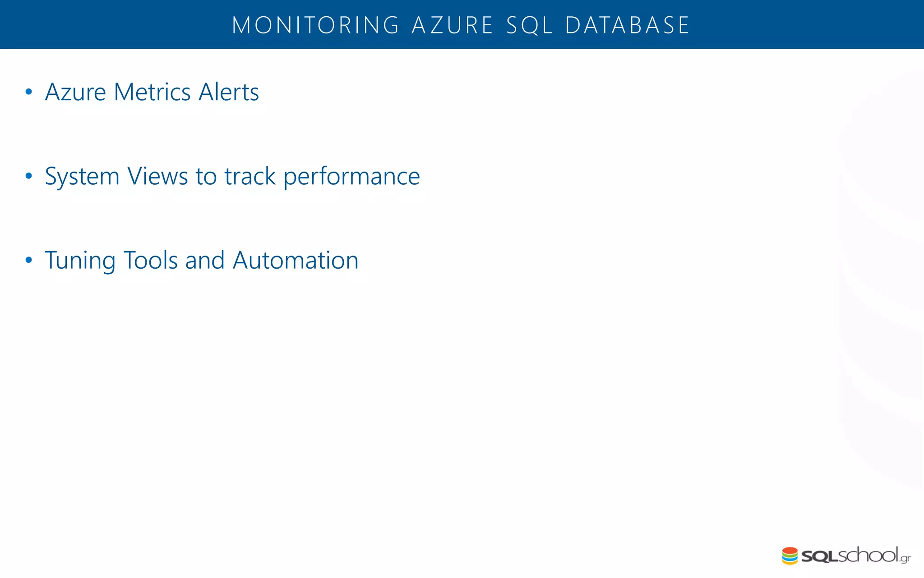Click the bullet dot before Tuning Tools
Image resolution: width=924 pixels, height=578 pixels.
29,260
